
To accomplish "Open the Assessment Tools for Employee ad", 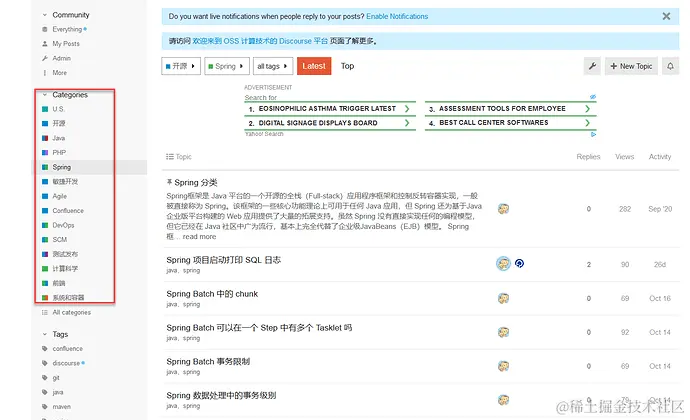I will coord(510,108).
